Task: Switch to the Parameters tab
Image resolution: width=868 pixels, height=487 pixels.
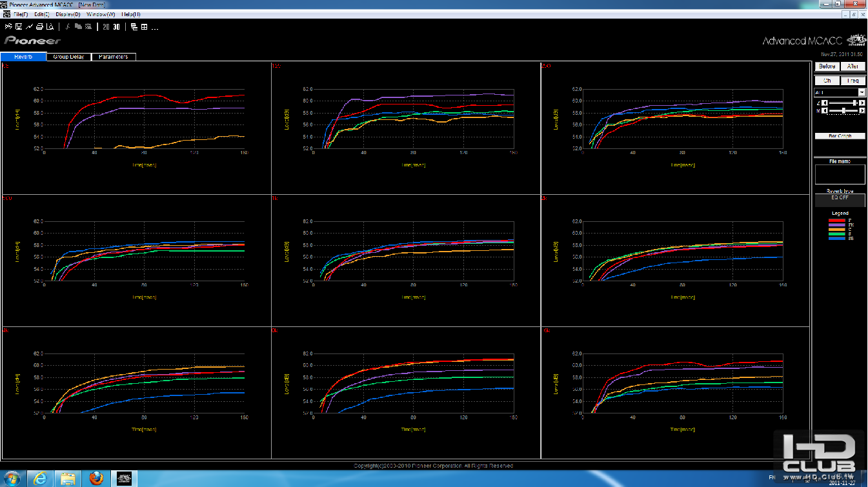Action: [114, 57]
